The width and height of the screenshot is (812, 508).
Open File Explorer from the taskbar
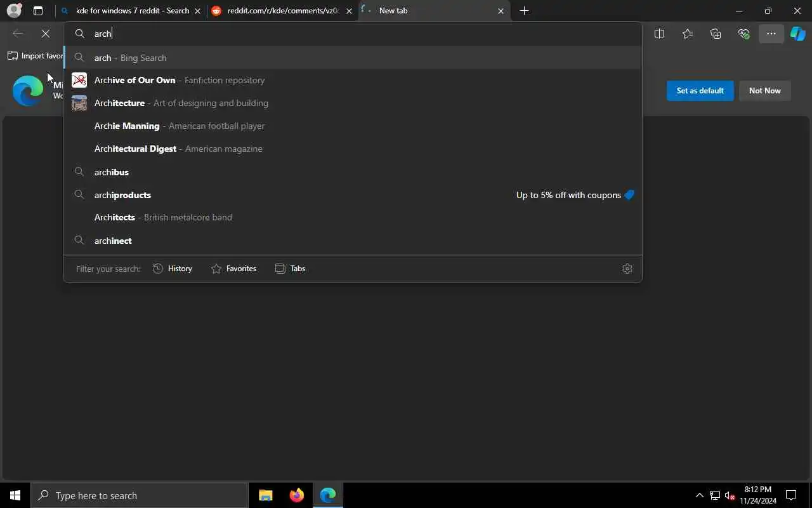pyautogui.click(x=266, y=495)
